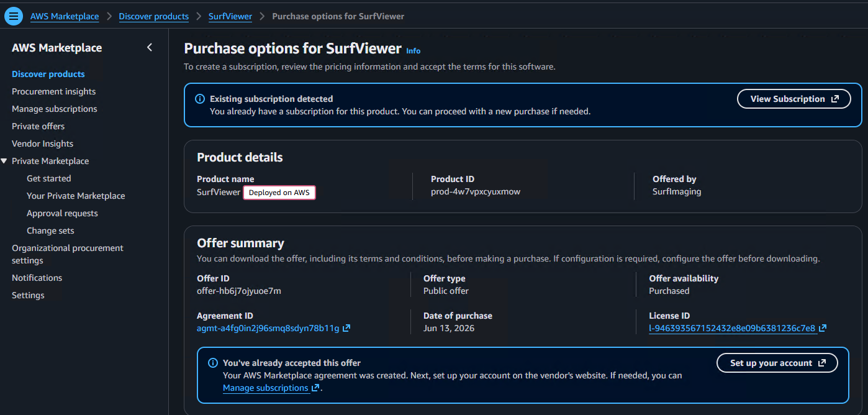Click AWS Marketplace sidebar heading
The image size is (868, 415).
pos(57,48)
